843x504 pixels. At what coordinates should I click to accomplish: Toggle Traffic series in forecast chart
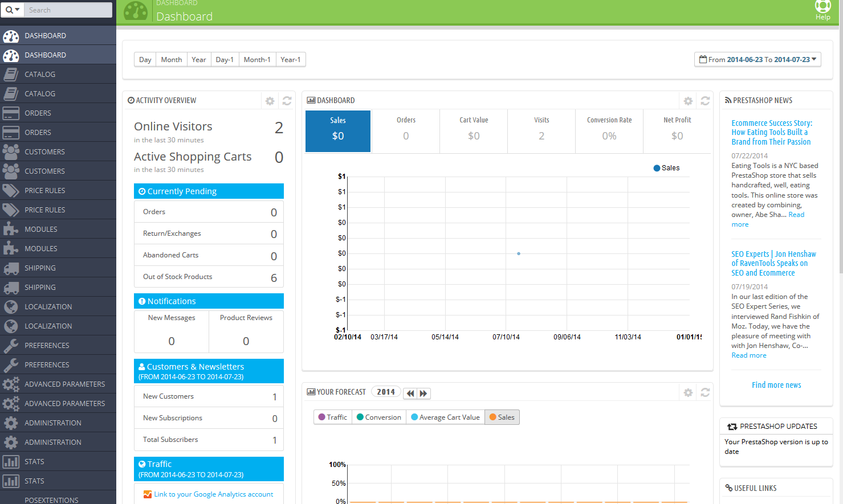point(333,417)
